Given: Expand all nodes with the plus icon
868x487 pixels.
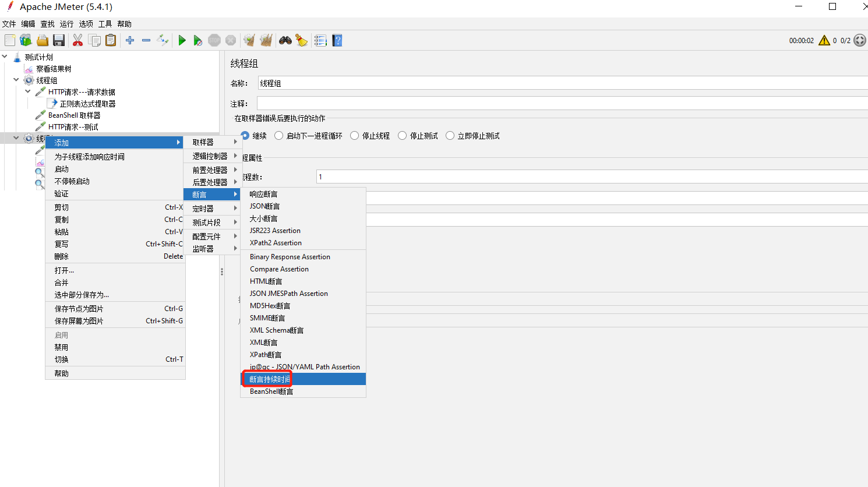Looking at the screenshot, I should (x=130, y=40).
